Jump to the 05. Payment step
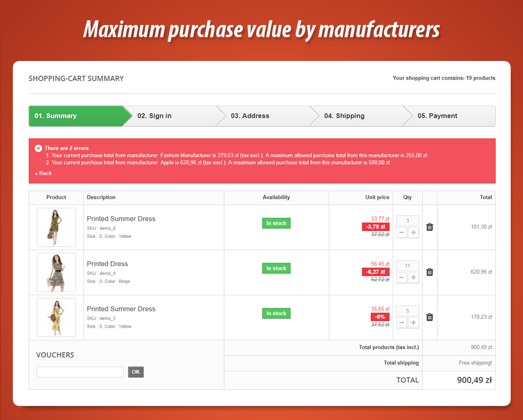Screen dimensions: 523x420 click(437, 116)
